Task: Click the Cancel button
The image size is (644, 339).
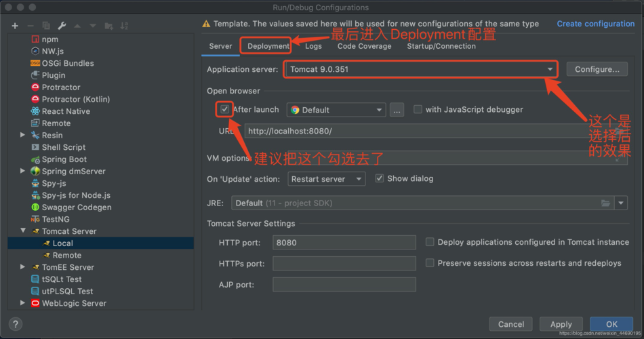Action: tap(511, 324)
